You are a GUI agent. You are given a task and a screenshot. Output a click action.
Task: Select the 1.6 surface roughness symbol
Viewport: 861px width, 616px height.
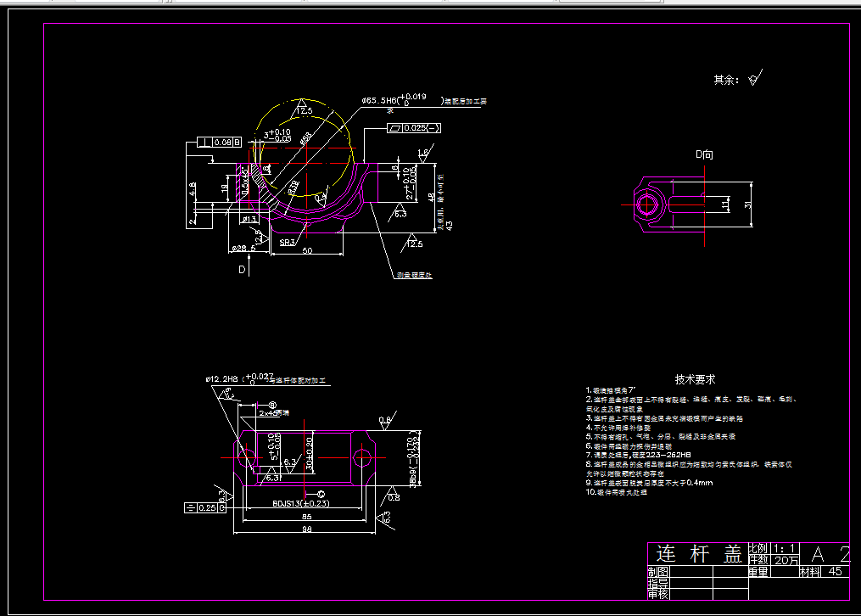(x=424, y=153)
